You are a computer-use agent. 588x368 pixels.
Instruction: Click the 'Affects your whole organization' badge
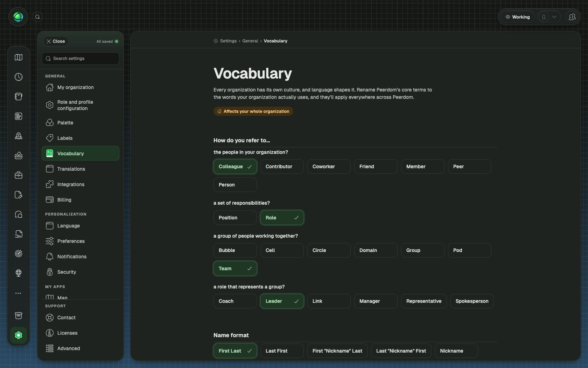(253, 111)
